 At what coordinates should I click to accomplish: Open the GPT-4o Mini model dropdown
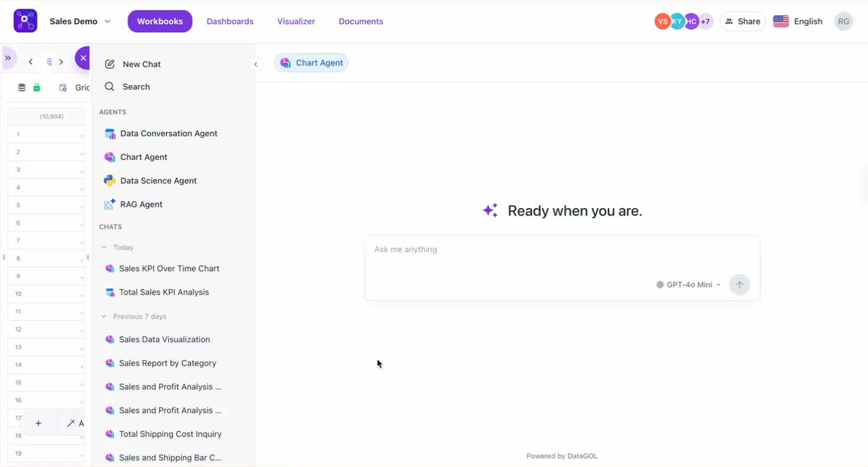pyautogui.click(x=689, y=285)
